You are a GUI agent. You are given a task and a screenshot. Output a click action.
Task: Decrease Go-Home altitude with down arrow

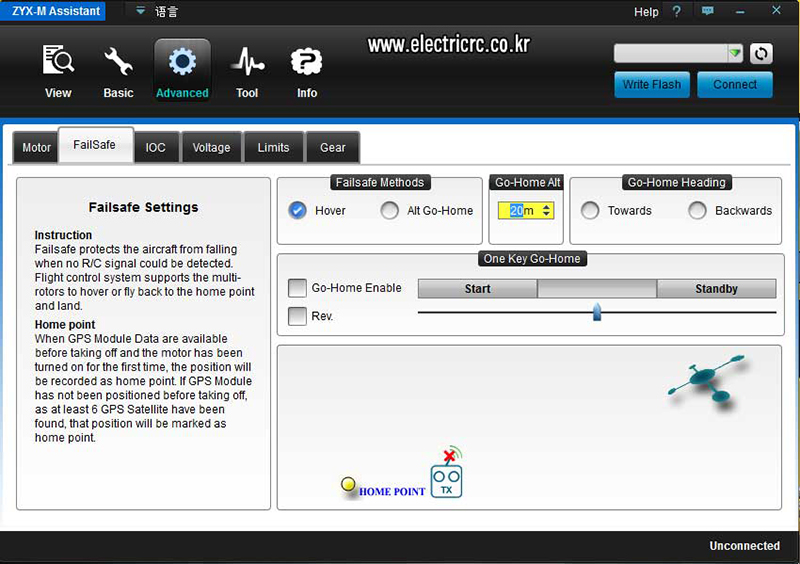(546, 214)
